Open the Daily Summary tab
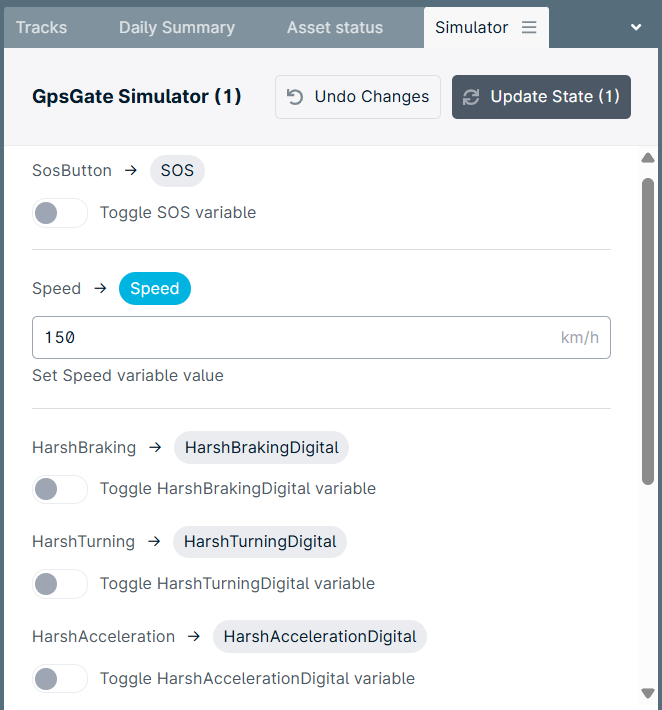 (x=177, y=28)
